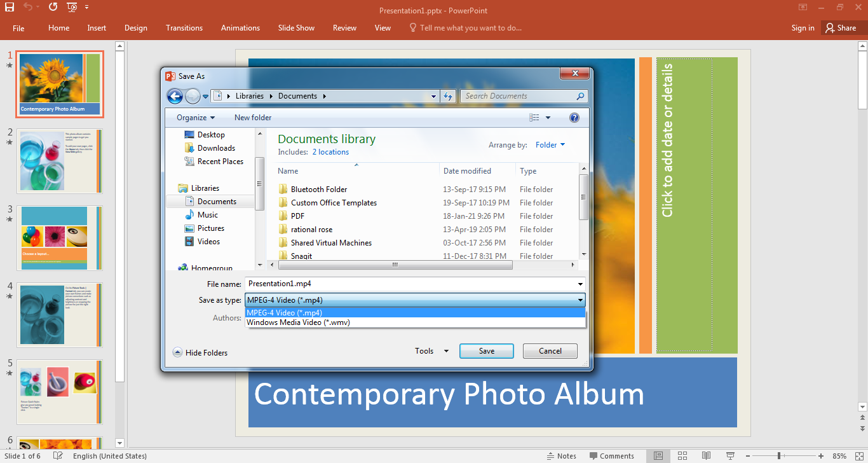Select slide 3 thumbnail in slide panel
868x463 pixels.
[60, 238]
